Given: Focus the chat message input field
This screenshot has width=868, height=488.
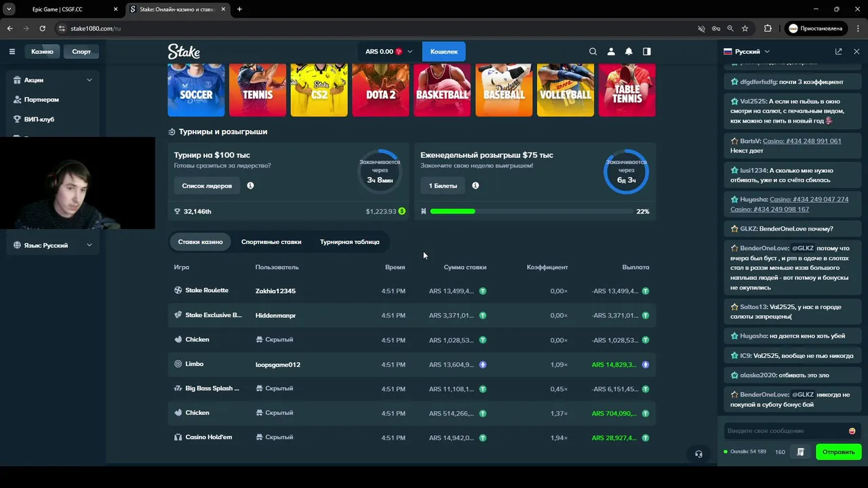Looking at the screenshot, I should pos(785,431).
